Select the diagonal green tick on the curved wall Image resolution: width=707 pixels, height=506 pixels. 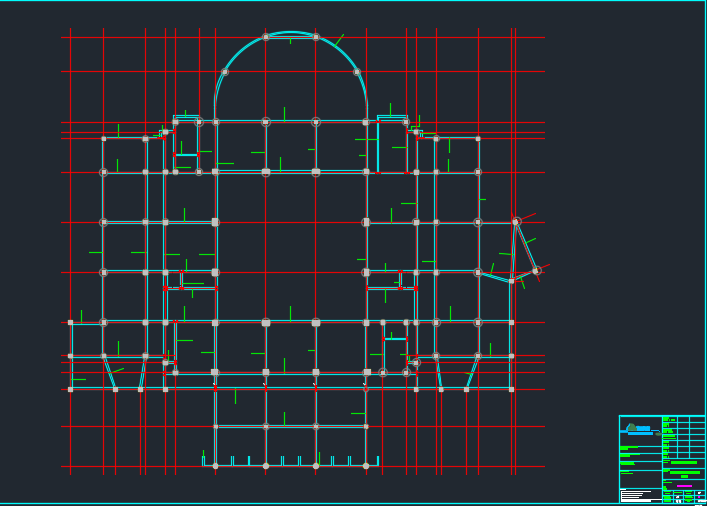339,40
